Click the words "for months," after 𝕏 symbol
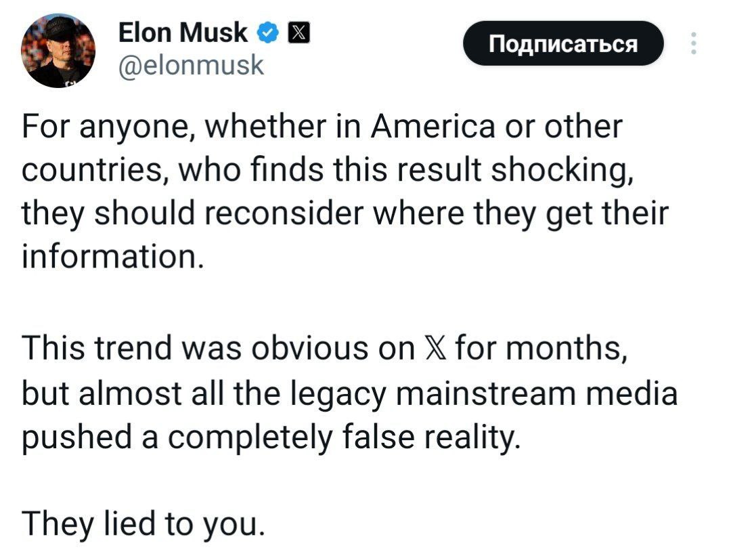This screenshot has width=731, height=560. (541, 348)
